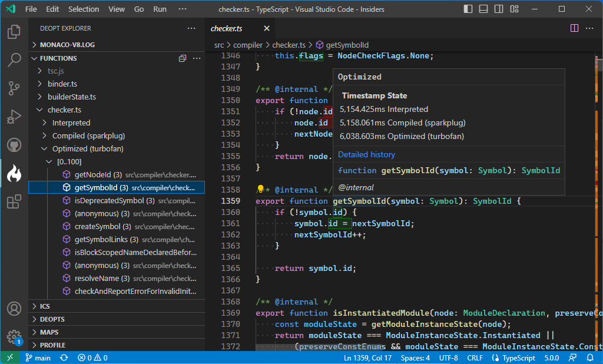Expand the Interpreted tree node
Viewport: 603px width, 364px height.
(x=71, y=123)
